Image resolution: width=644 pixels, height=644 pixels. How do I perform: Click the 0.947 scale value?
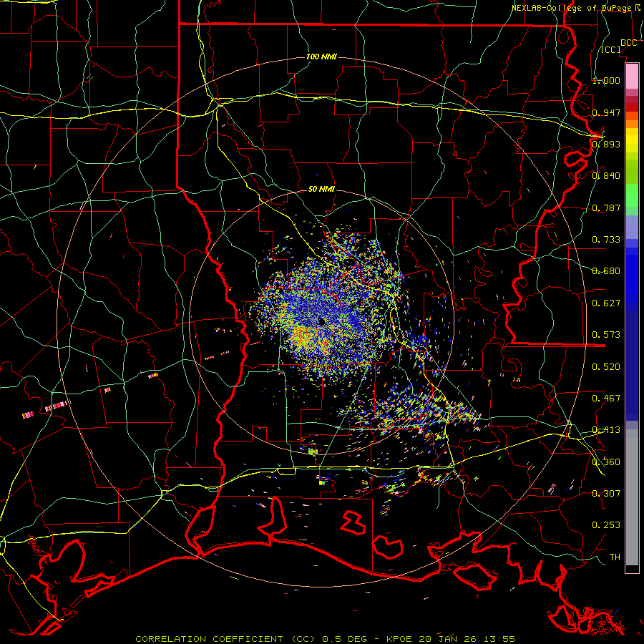tap(606, 112)
